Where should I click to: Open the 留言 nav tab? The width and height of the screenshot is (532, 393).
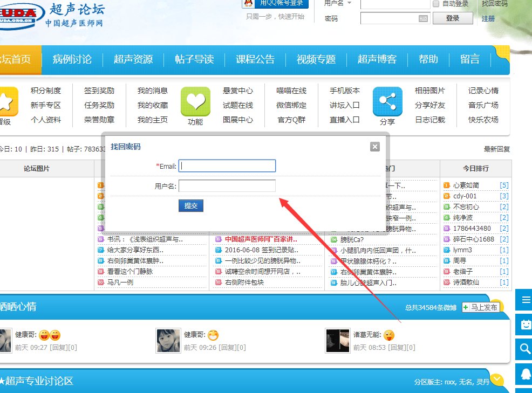pyautogui.click(x=469, y=59)
